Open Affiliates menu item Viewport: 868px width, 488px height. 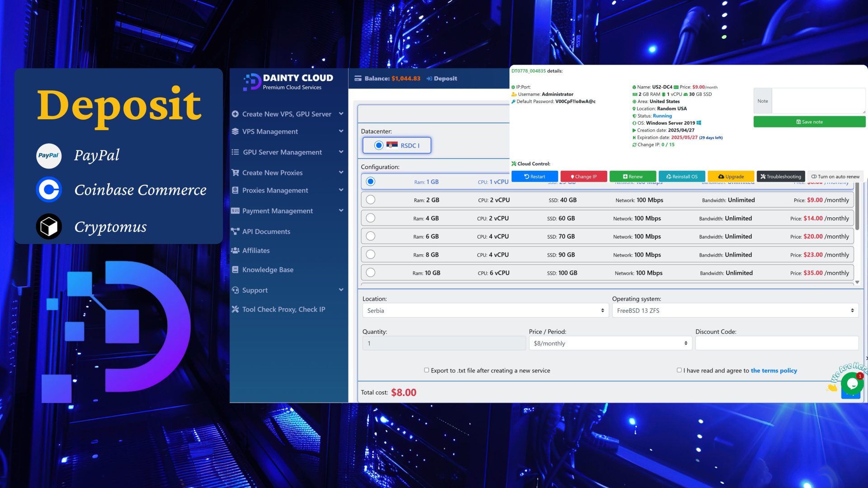pos(256,250)
